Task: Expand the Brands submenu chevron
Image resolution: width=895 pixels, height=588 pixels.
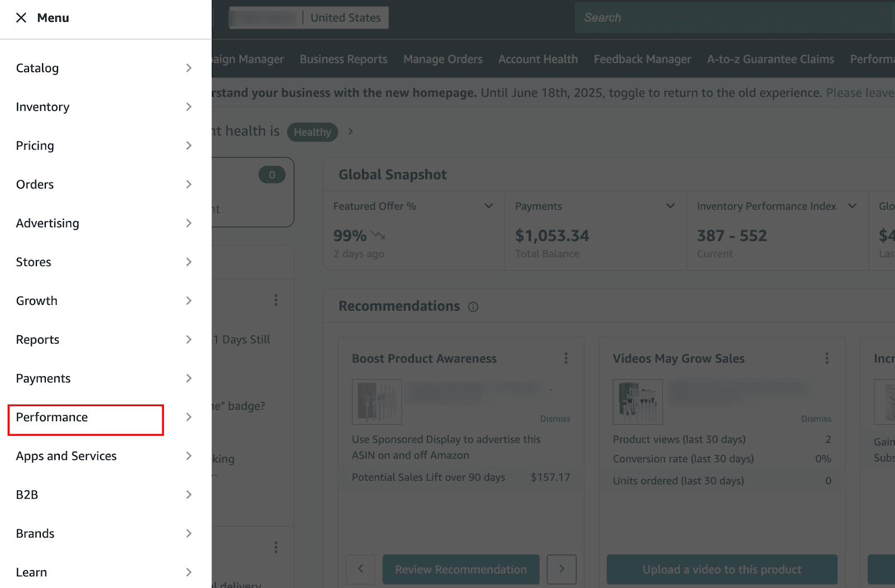Action: [189, 534]
